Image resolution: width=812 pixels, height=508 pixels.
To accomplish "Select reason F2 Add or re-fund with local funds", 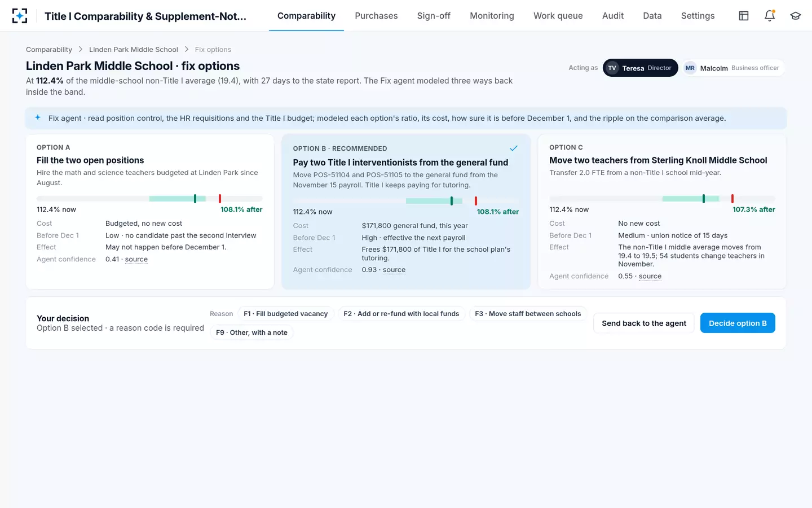I will (401, 314).
